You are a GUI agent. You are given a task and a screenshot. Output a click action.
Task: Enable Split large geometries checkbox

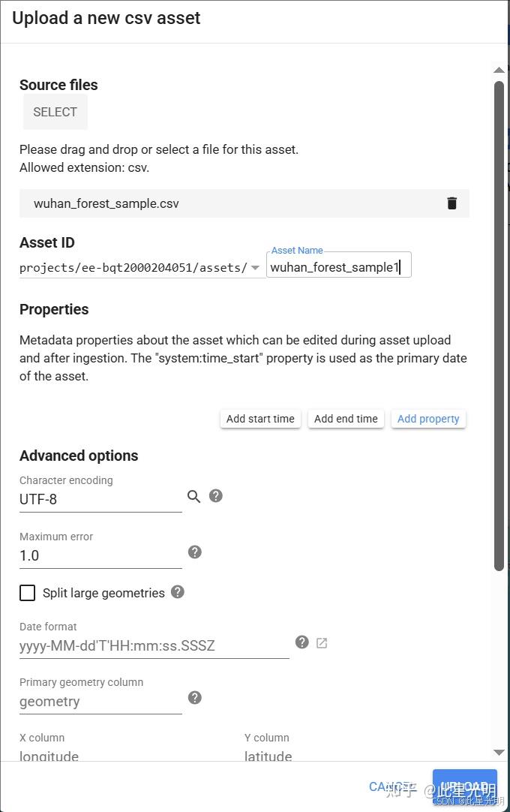click(x=28, y=593)
